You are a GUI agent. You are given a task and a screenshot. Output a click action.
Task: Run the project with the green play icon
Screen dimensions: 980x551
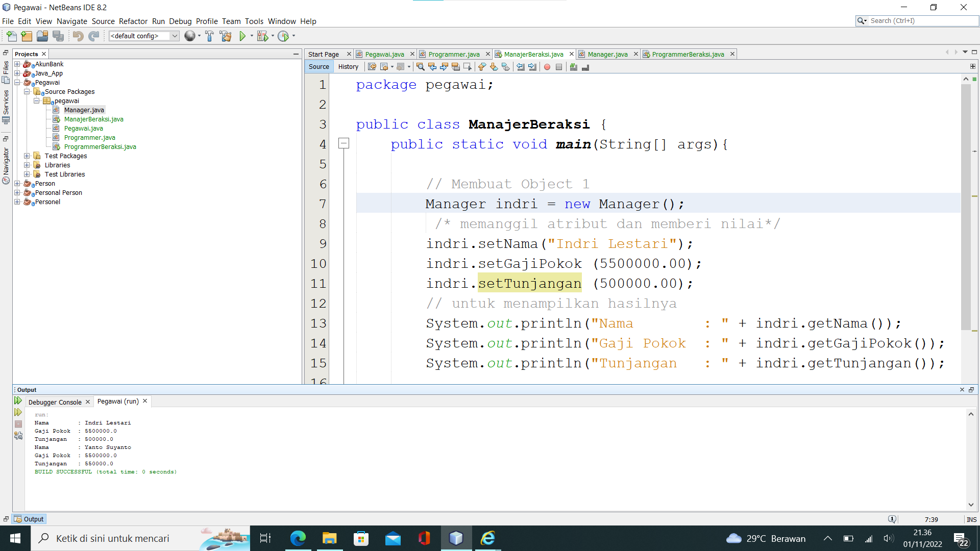(242, 36)
